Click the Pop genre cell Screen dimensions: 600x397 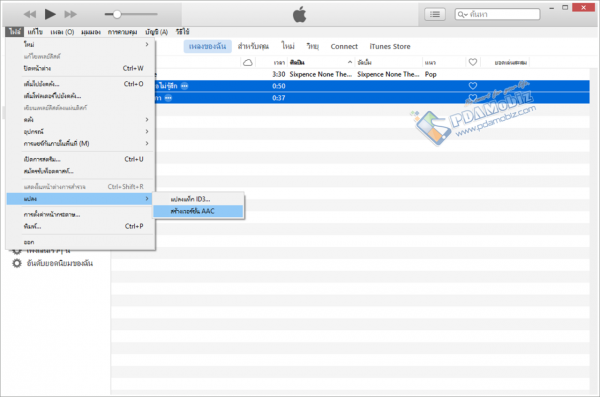click(430, 74)
